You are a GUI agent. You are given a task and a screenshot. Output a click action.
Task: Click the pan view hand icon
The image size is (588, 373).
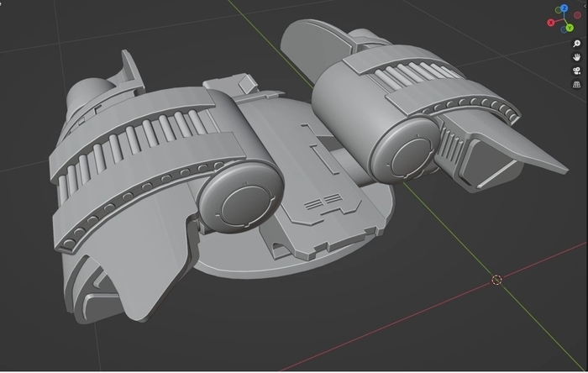click(x=578, y=56)
